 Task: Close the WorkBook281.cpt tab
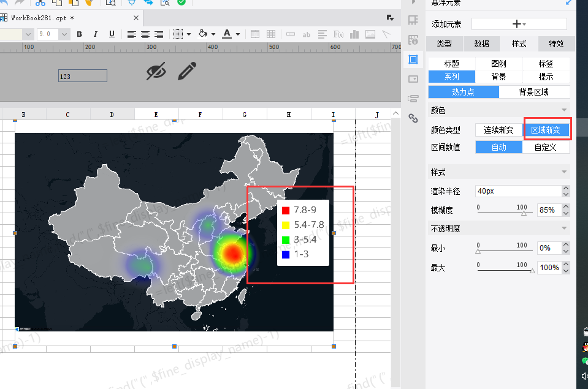pos(136,18)
